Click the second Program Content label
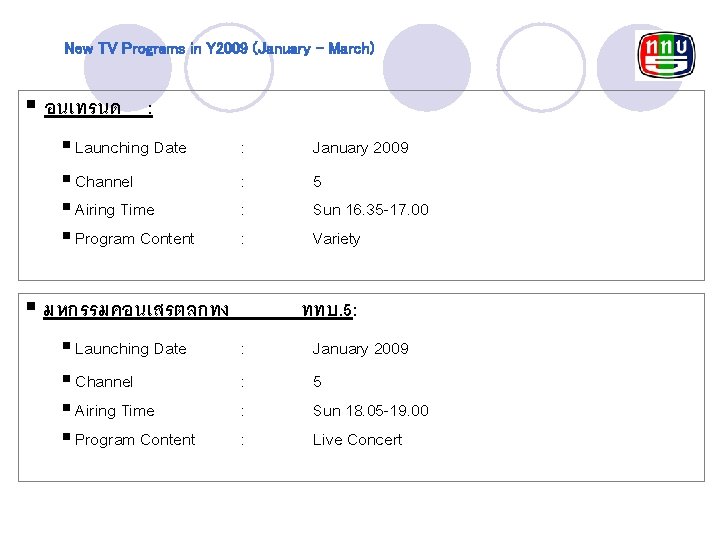The width and height of the screenshot is (720, 540). (x=135, y=440)
